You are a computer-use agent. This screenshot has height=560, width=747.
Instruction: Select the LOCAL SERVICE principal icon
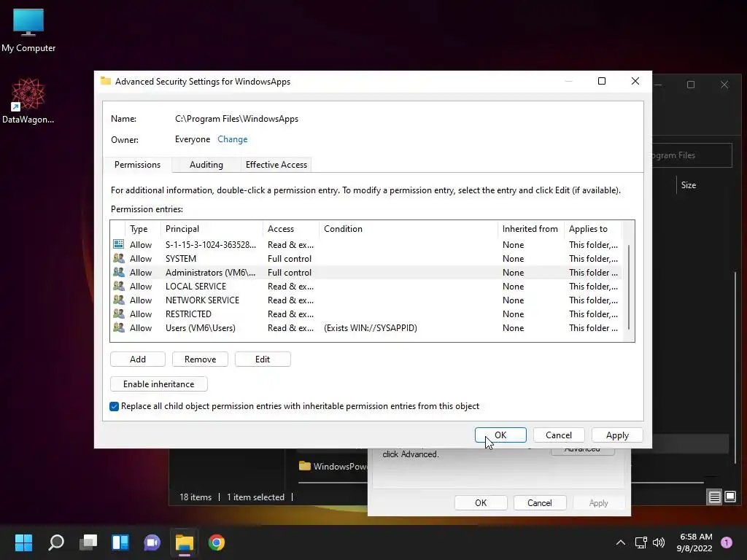119,286
